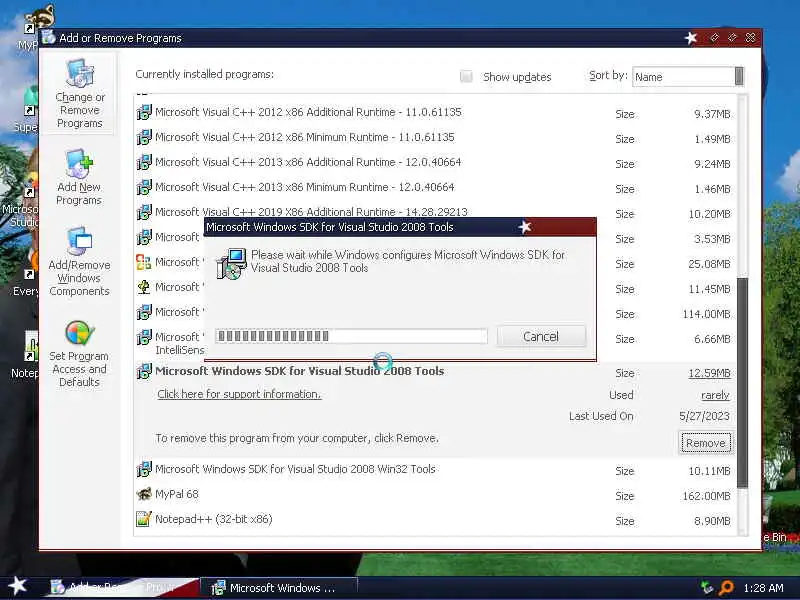Click the Notepad desktop shortcut
This screenshot has height=600, width=800.
(28, 355)
